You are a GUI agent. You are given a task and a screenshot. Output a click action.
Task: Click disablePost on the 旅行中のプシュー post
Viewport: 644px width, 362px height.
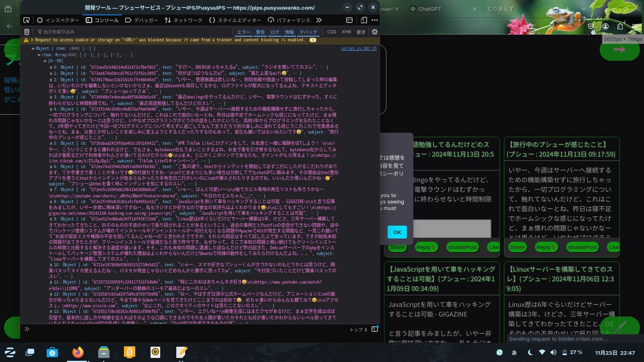click(582, 247)
